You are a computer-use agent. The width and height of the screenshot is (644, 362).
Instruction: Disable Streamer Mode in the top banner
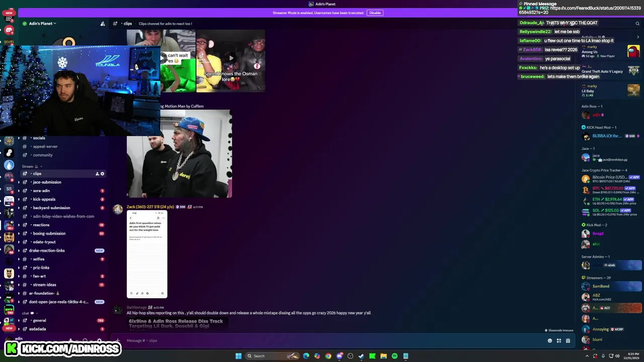click(x=375, y=13)
